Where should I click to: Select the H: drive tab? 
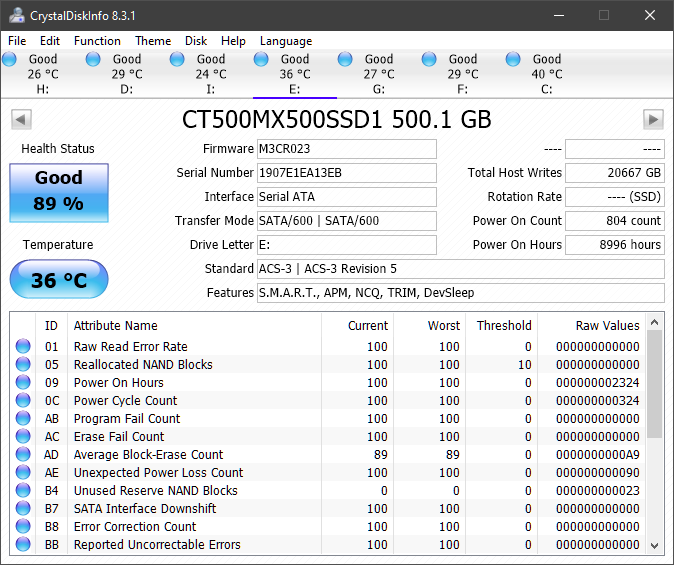tap(43, 74)
